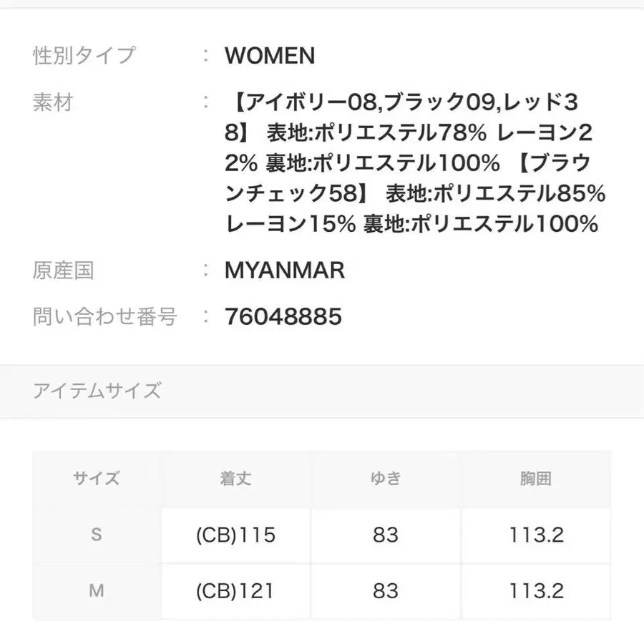Click the 素材 material label
The width and height of the screenshot is (644, 644).
point(53,104)
